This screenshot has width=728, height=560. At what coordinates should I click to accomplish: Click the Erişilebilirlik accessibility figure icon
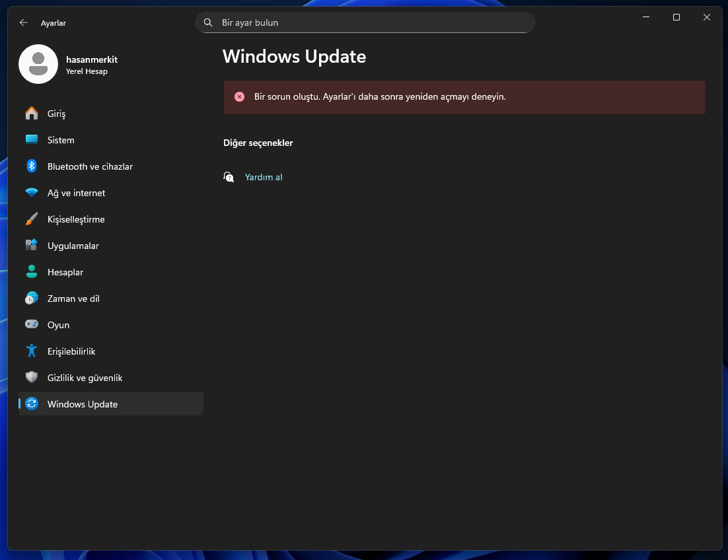(x=32, y=351)
